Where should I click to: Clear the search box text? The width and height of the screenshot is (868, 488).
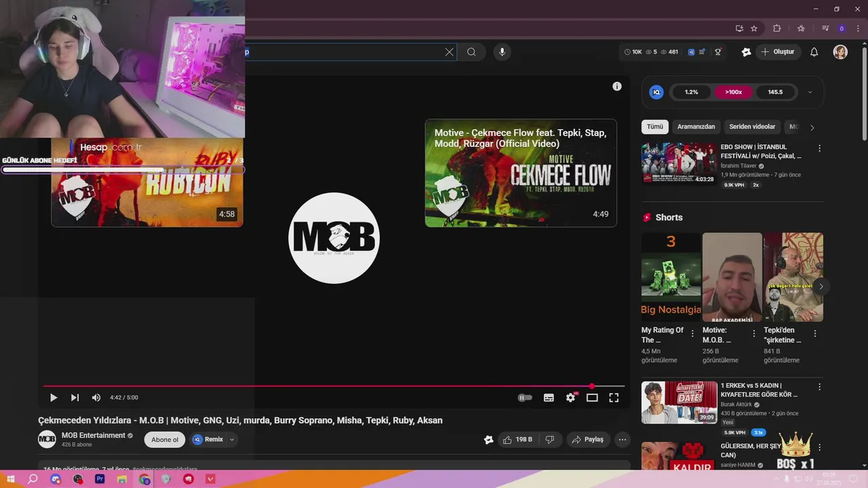coord(449,52)
